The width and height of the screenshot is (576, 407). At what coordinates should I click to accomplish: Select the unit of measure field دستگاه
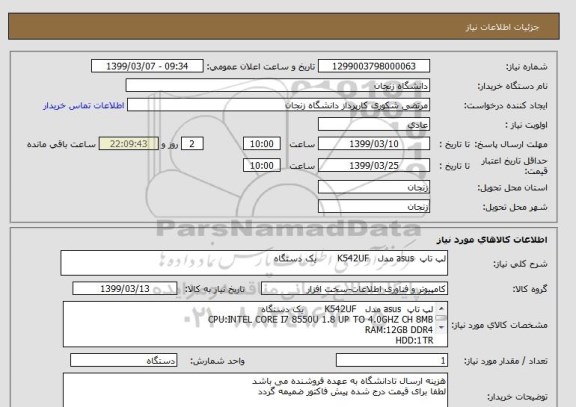pyautogui.click(x=123, y=361)
